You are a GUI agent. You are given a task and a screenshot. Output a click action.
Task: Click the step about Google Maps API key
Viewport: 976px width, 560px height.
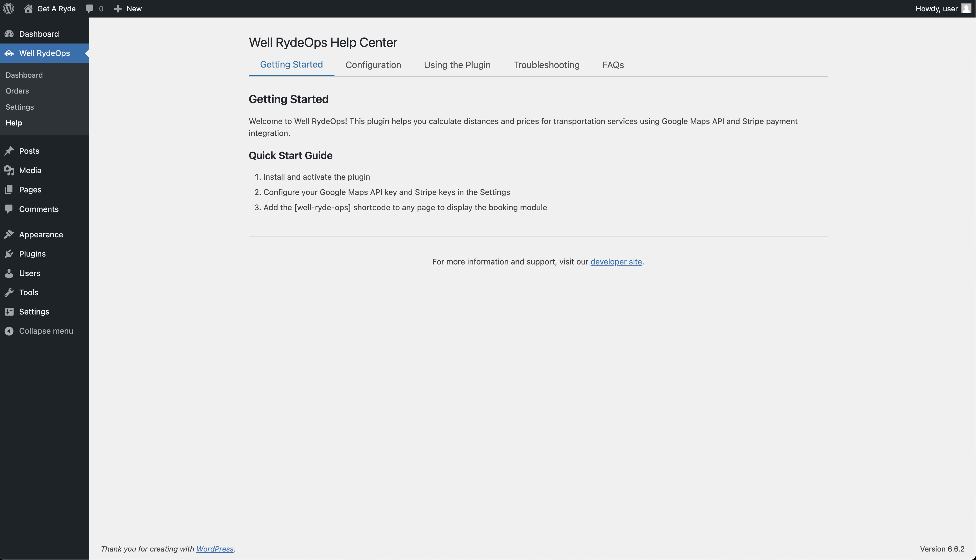coord(386,192)
